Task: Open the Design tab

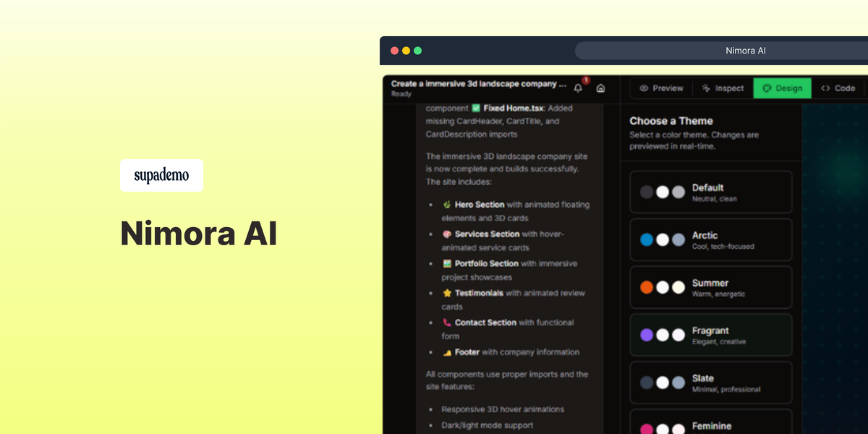Action: (783, 88)
